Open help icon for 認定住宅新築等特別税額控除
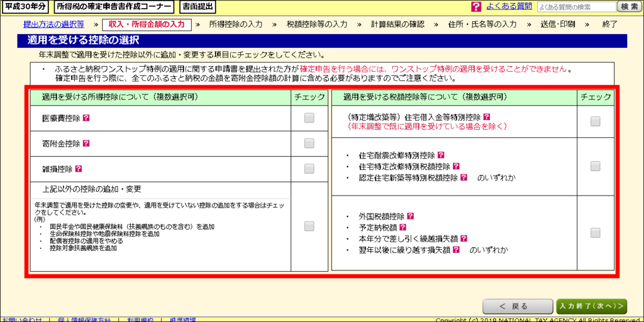This screenshot has width=644, height=322. pos(464,178)
